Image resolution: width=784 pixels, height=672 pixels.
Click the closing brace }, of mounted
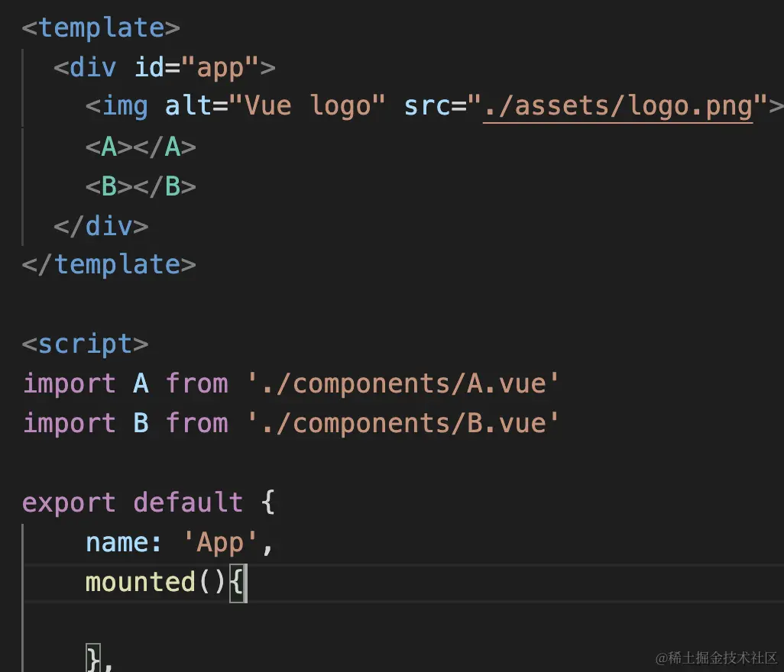pos(99,658)
